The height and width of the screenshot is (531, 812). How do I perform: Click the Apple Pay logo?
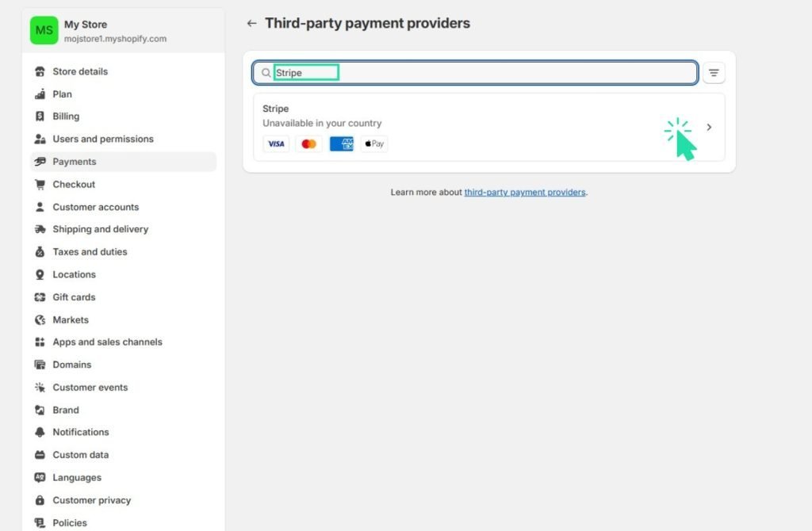[x=374, y=144]
